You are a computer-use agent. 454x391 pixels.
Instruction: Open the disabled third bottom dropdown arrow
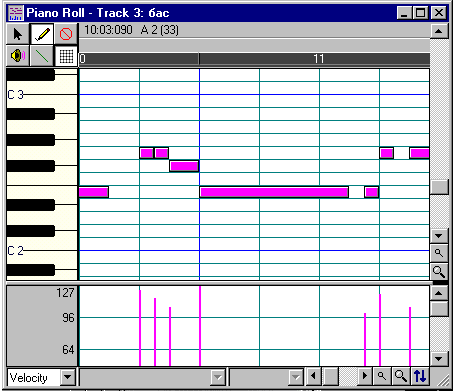click(x=295, y=377)
